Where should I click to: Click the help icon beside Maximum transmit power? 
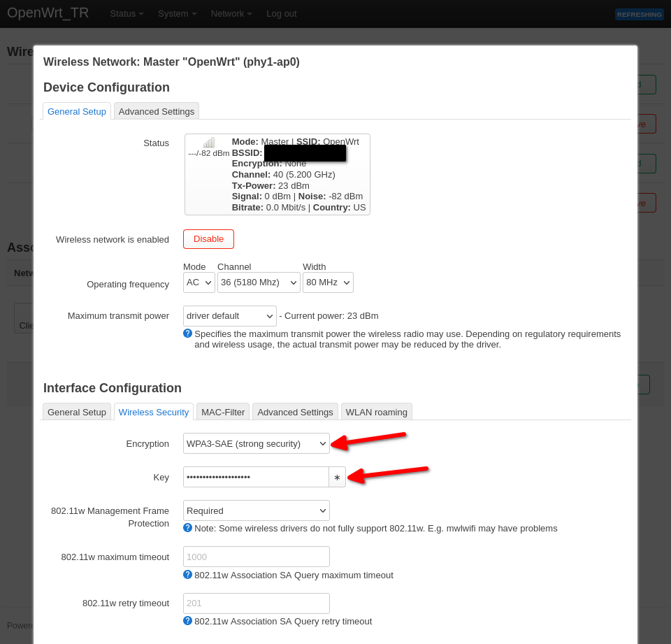(x=187, y=334)
